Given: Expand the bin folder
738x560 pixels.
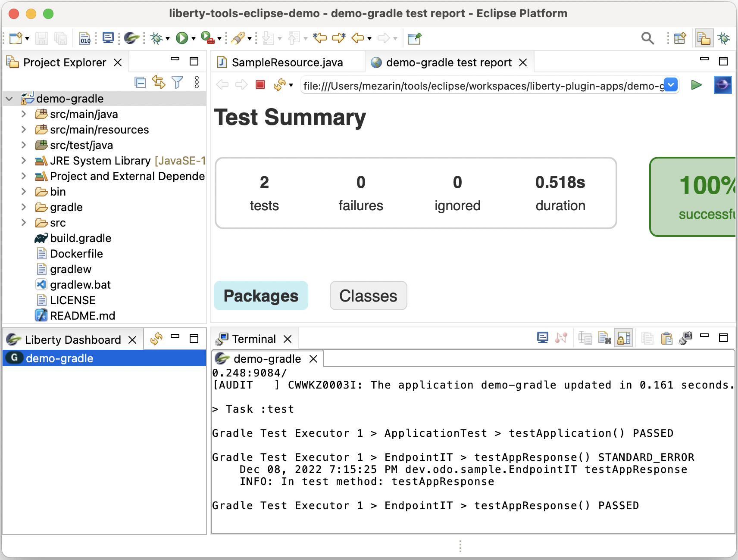Looking at the screenshot, I should tap(24, 192).
